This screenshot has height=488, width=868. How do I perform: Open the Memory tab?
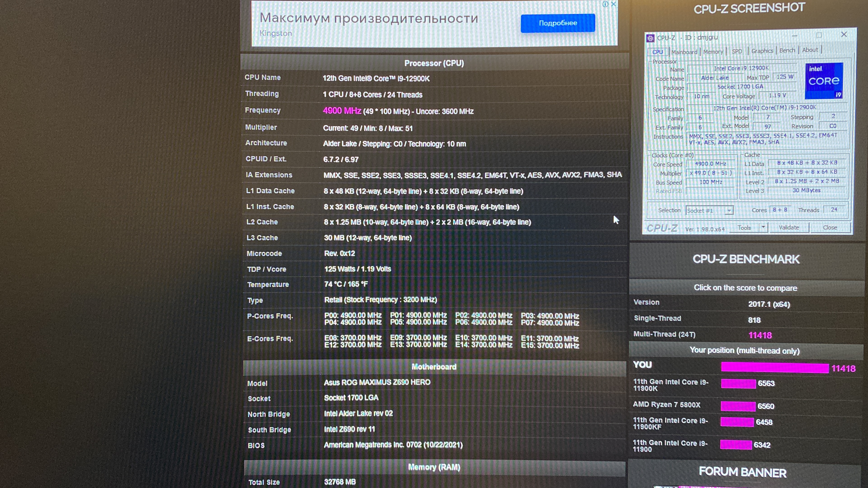coord(713,52)
